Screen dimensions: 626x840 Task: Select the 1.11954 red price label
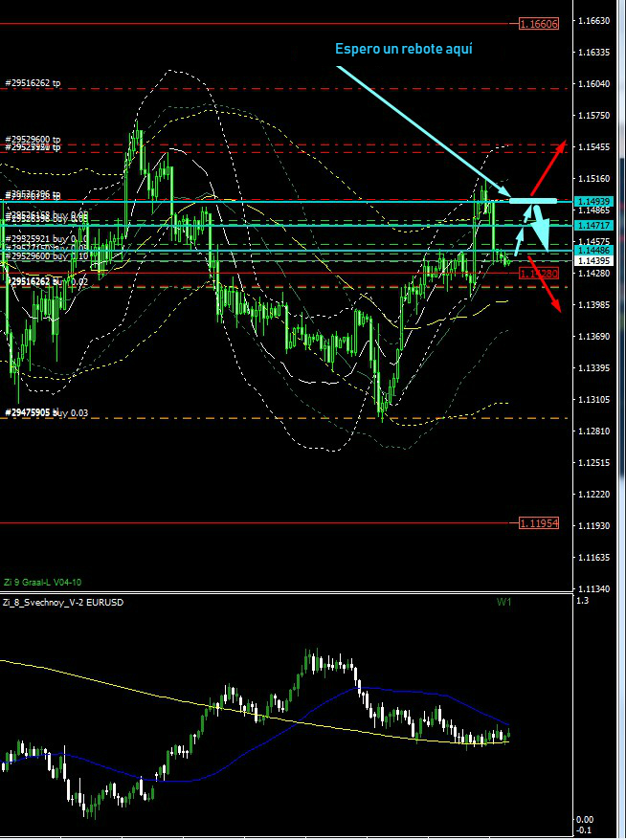click(x=538, y=523)
